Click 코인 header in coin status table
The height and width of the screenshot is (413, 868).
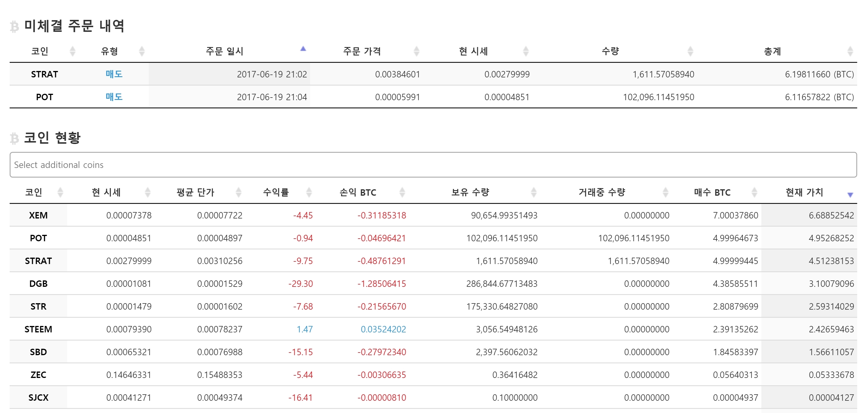34,192
